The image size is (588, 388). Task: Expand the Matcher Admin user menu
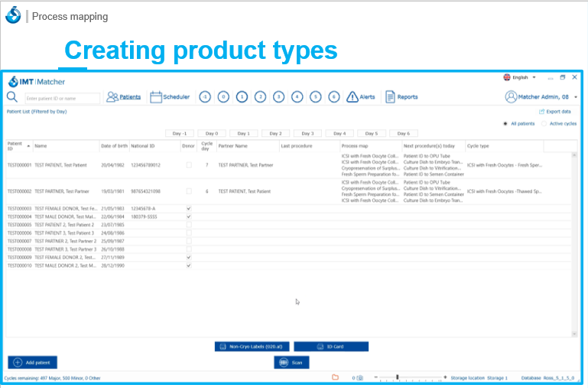(541, 97)
